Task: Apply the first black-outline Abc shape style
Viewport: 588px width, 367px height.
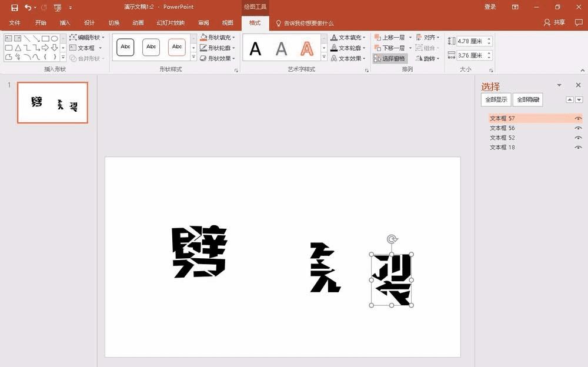Action: (125, 47)
